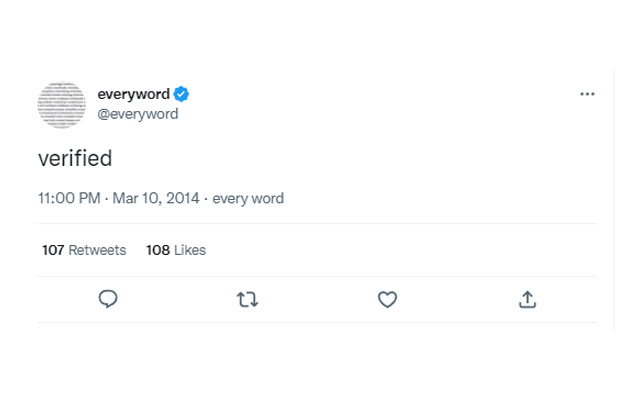Open the three-dot more options menu
The height and width of the screenshot is (400, 640).
click(587, 94)
